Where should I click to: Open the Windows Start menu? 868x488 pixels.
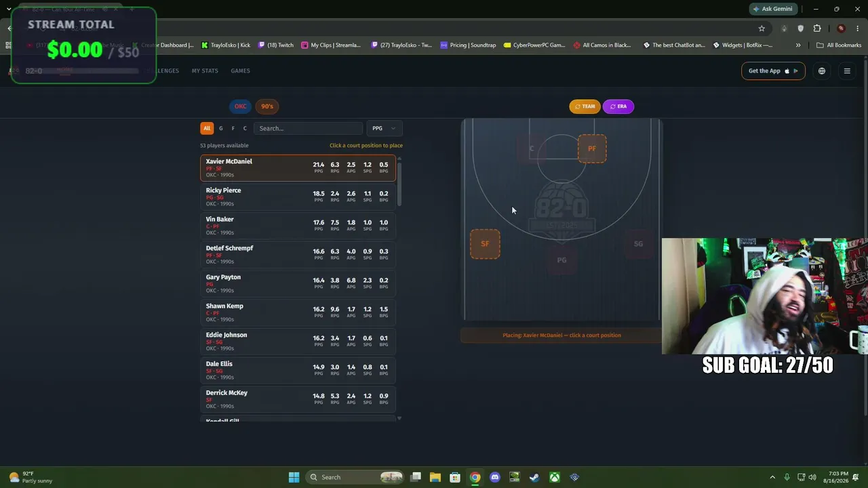coord(294,477)
